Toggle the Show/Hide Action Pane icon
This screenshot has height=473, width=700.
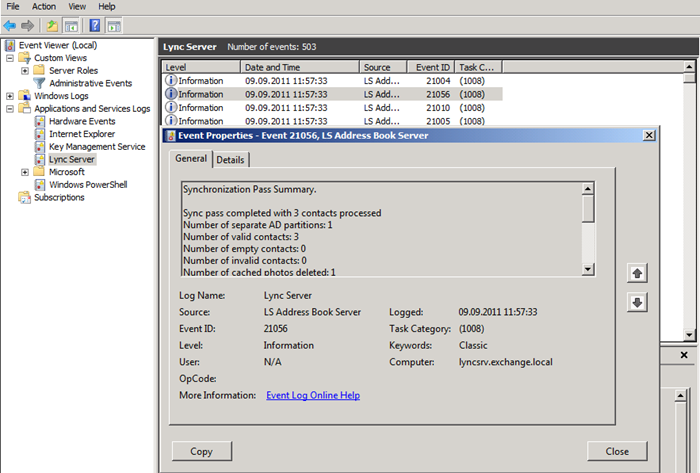click(x=114, y=26)
